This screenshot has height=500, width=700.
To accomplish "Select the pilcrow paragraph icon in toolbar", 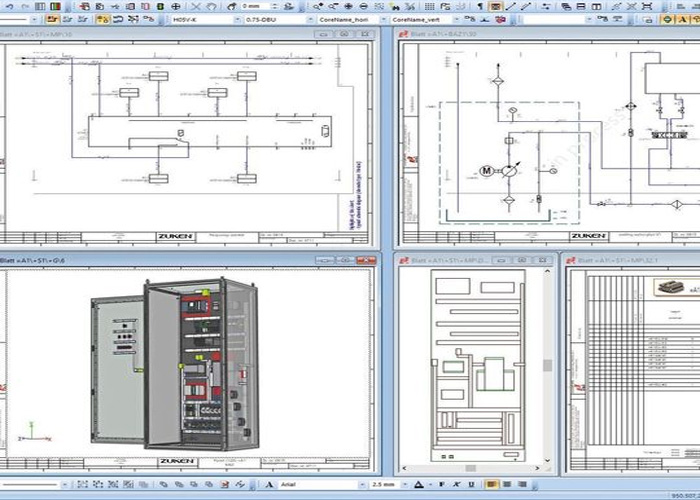I will pos(479,6).
